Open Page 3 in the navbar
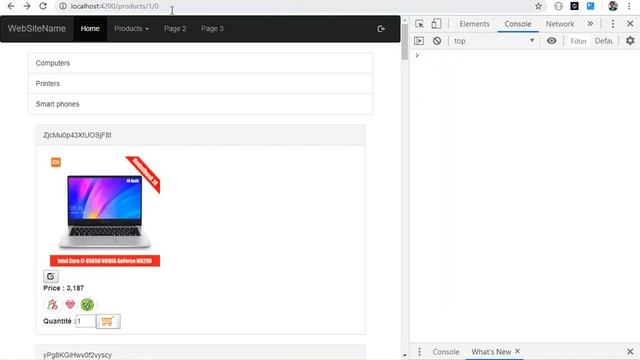The image size is (640, 360). 212,29
